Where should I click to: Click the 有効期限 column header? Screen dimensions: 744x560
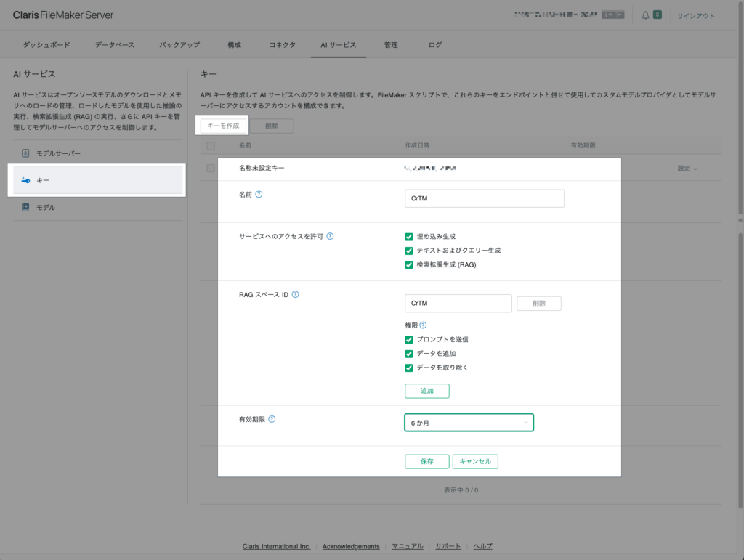pos(583,145)
